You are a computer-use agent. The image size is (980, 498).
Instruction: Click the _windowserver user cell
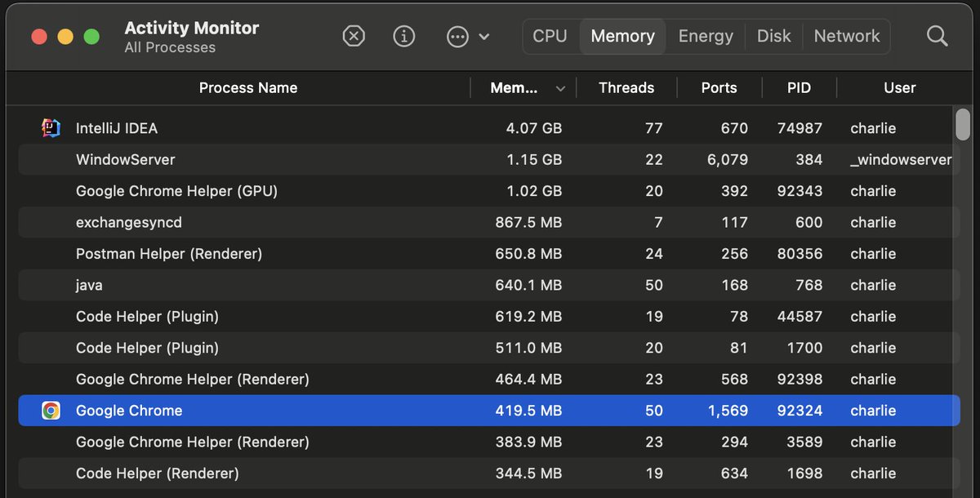(901, 159)
